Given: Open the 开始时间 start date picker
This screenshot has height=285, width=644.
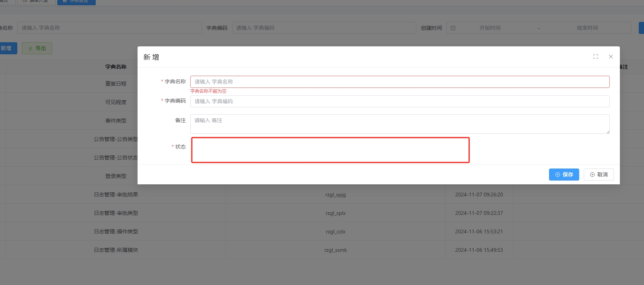Looking at the screenshot, I should pyautogui.click(x=490, y=28).
